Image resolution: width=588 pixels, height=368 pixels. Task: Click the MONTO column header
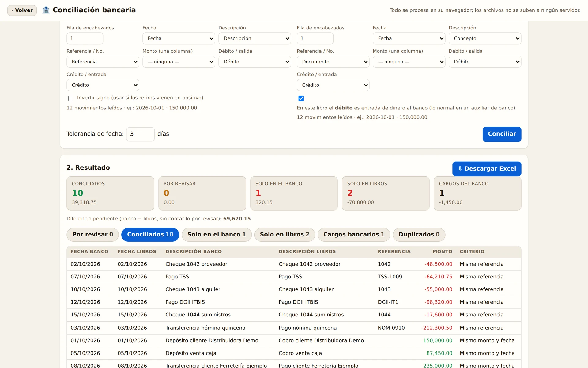(442, 251)
